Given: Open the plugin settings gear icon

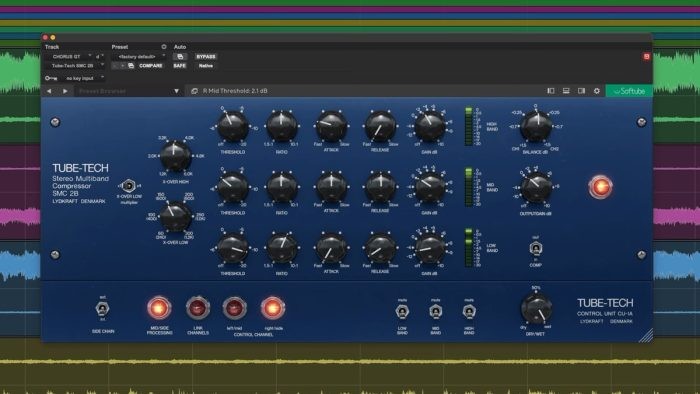Looking at the screenshot, I should pyautogui.click(x=597, y=91).
